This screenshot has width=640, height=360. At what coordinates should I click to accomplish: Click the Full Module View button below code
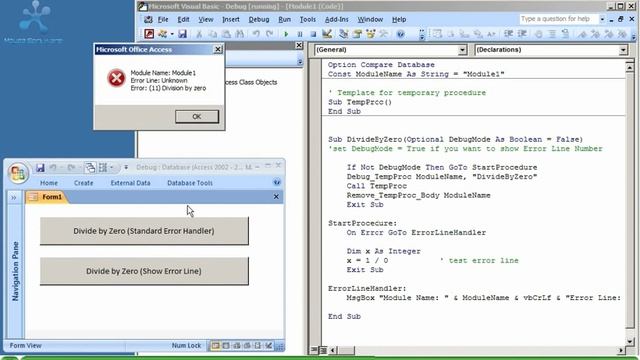(322, 350)
